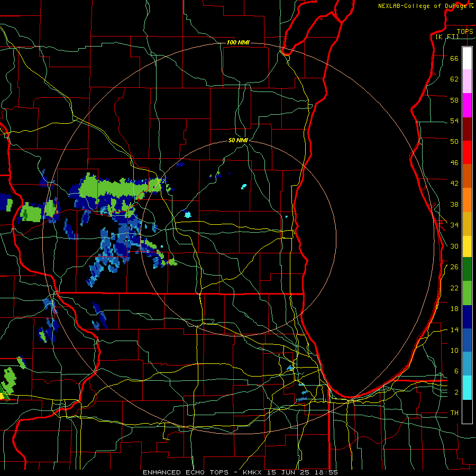The width and height of the screenshot is (476, 476).
Task: Click the black TH legend swatch
Action: [x=467, y=411]
